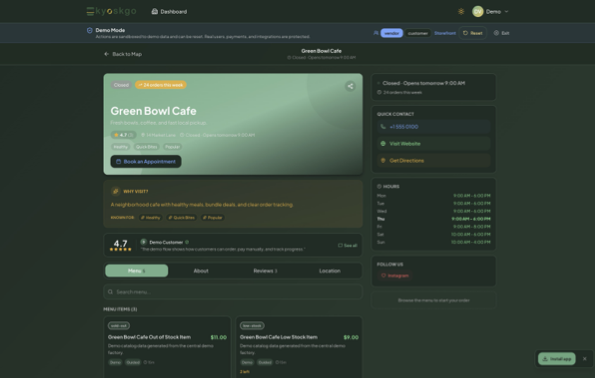Viewport: 595px width, 378px height.
Task: Click Browse the menu to start order
Action: pyautogui.click(x=433, y=300)
